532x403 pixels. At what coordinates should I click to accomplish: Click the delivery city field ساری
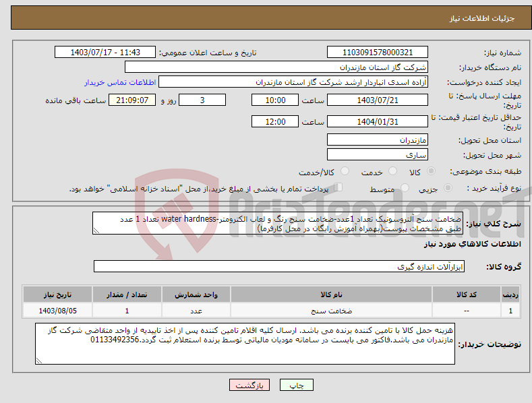378,155
